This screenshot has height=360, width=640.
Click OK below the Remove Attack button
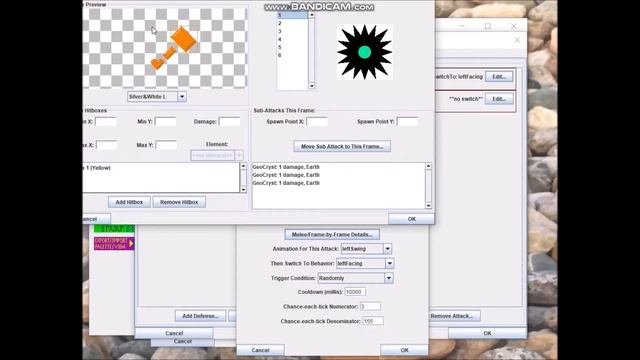point(487,333)
